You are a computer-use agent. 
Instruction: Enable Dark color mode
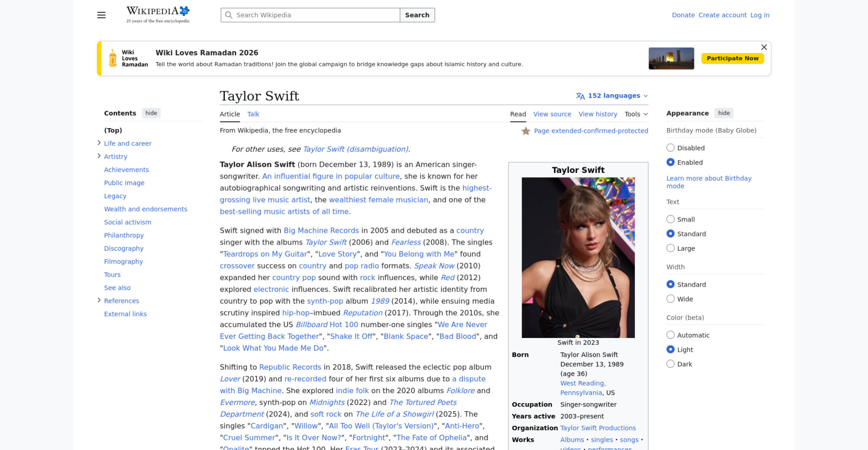(671, 364)
